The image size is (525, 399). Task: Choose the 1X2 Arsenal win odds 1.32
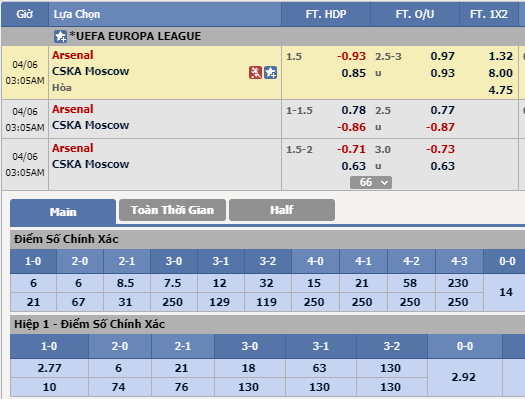click(x=500, y=56)
